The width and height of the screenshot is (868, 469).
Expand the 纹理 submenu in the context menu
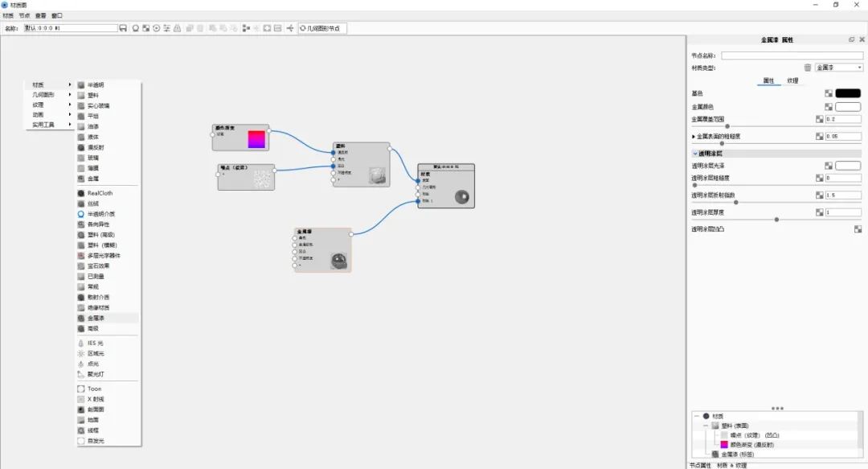50,105
